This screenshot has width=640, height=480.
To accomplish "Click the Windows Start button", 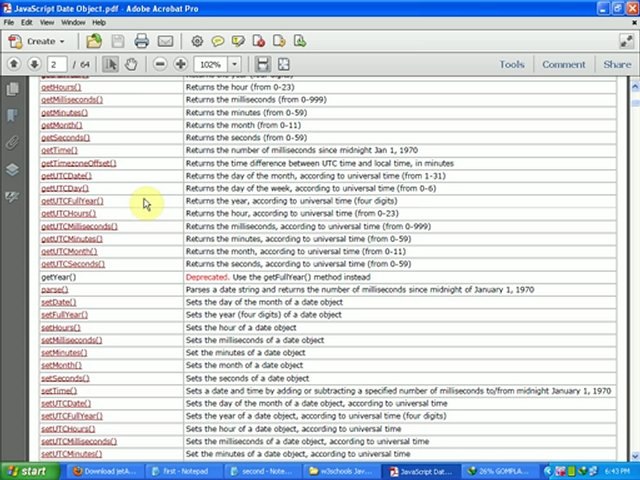I will click(x=29, y=471).
